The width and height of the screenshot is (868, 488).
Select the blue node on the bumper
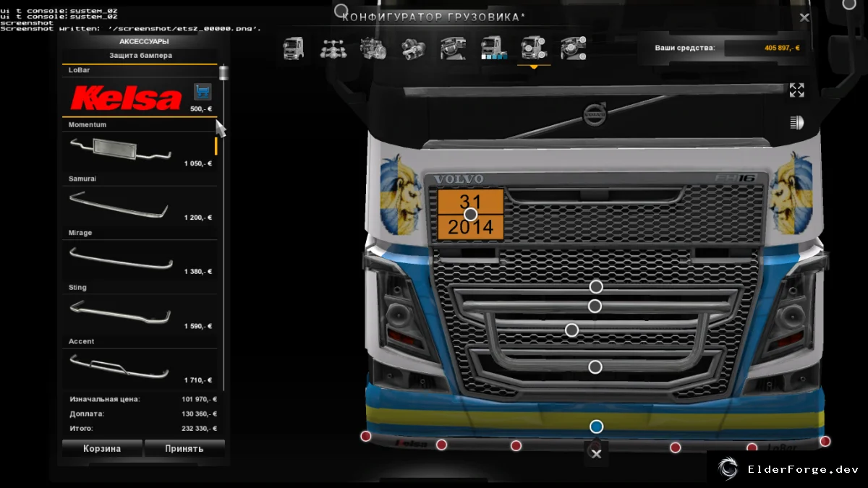596,427
